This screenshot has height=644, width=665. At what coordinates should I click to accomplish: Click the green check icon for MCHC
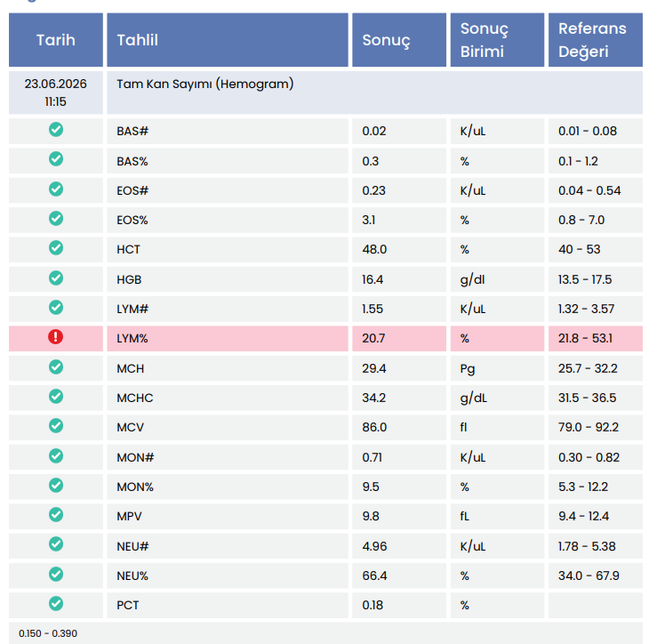coord(56,396)
